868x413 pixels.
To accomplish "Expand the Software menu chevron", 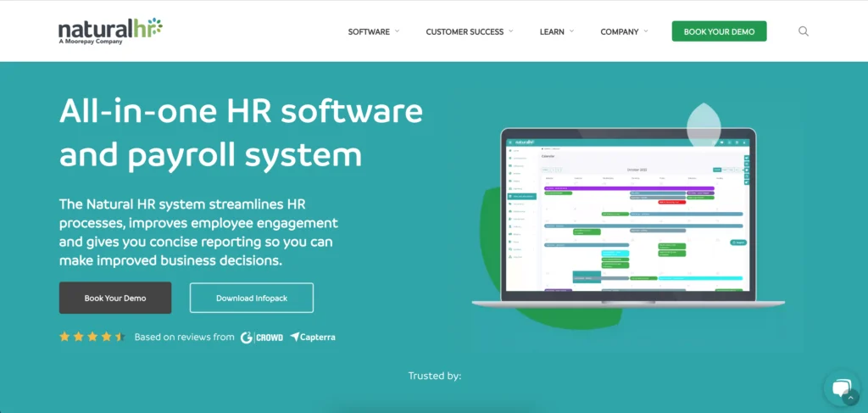I will [397, 31].
